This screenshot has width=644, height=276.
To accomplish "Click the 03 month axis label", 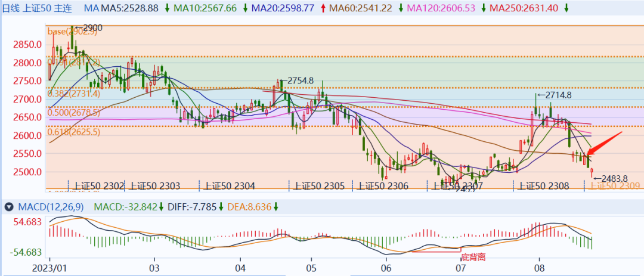I will 155,267.
